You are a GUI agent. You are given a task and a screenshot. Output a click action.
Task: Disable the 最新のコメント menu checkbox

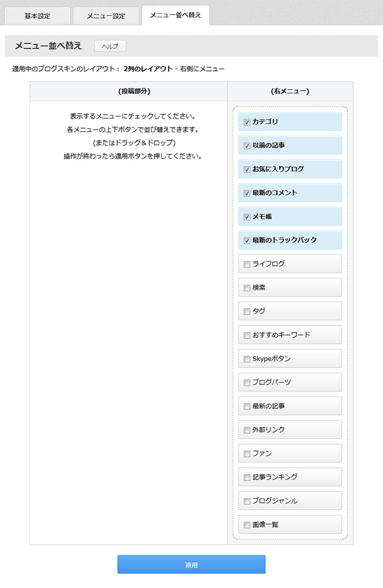pos(247,193)
